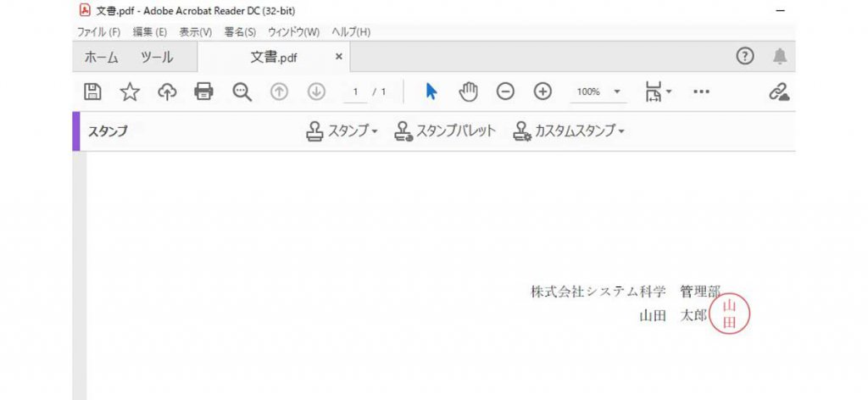Open the ファイル (F) menu
Image resolution: width=868 pixels, height=400 pixels.
pos(98,32)
